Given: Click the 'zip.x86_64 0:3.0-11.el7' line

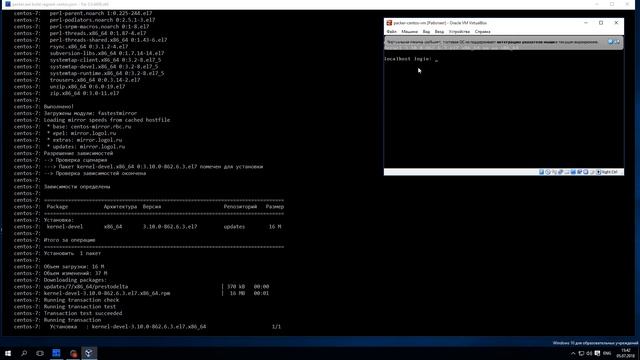Looking at the screenshot, I should coord(84,93).
